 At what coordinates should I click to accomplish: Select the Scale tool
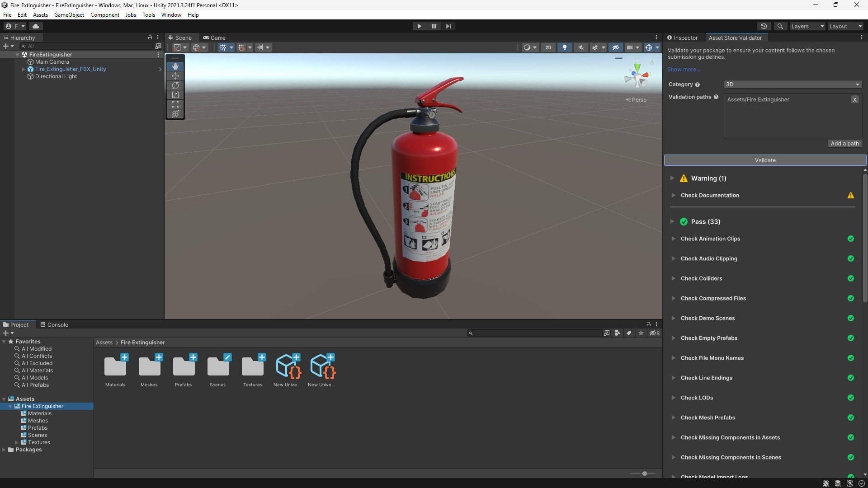point(175,95)
